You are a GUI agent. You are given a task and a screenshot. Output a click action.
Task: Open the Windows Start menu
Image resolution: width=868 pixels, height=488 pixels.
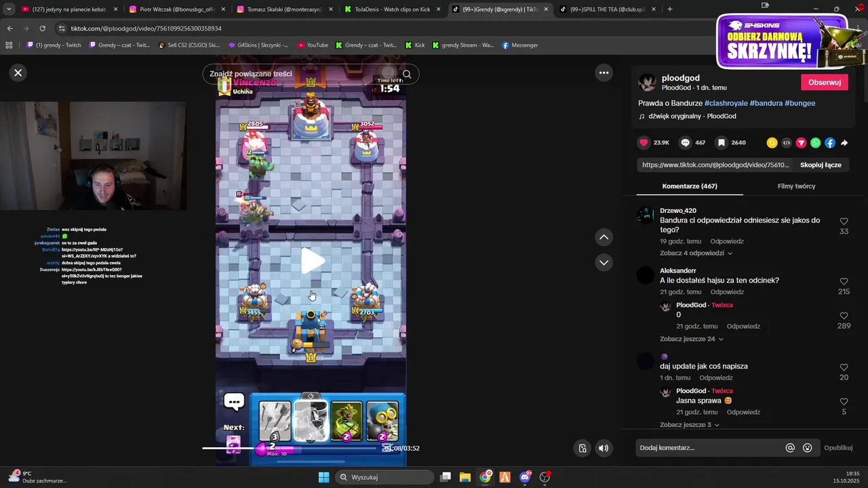pos(323,477)
